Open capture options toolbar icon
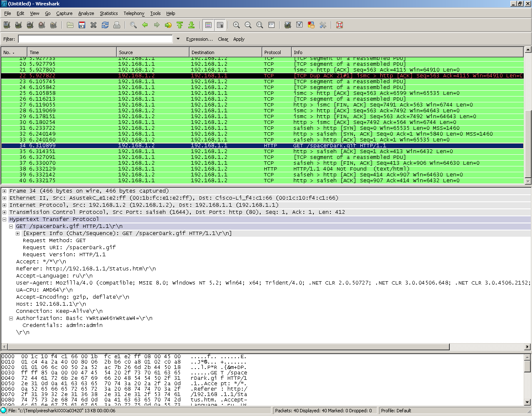The width and height of the screenshot is (532, 416). (x=18, y=25)
